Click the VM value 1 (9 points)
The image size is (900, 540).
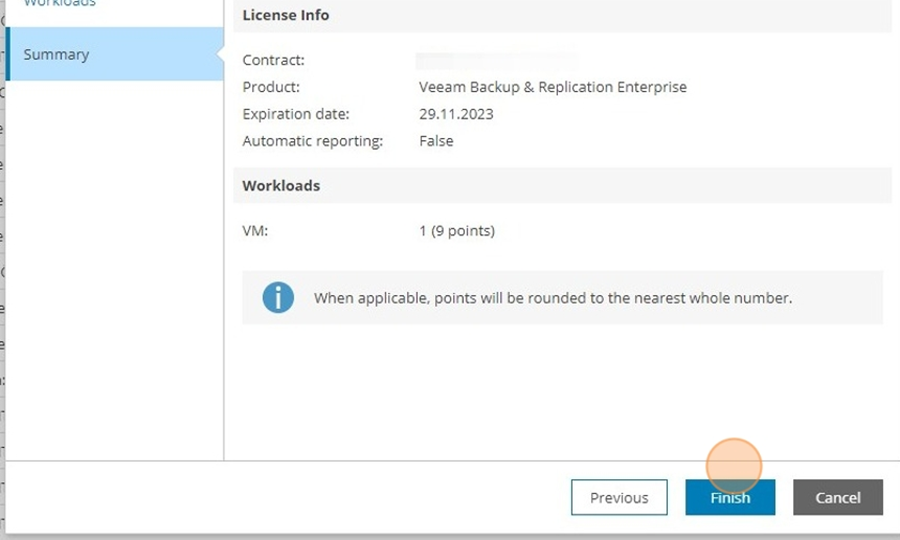click(x=457, y=231)
